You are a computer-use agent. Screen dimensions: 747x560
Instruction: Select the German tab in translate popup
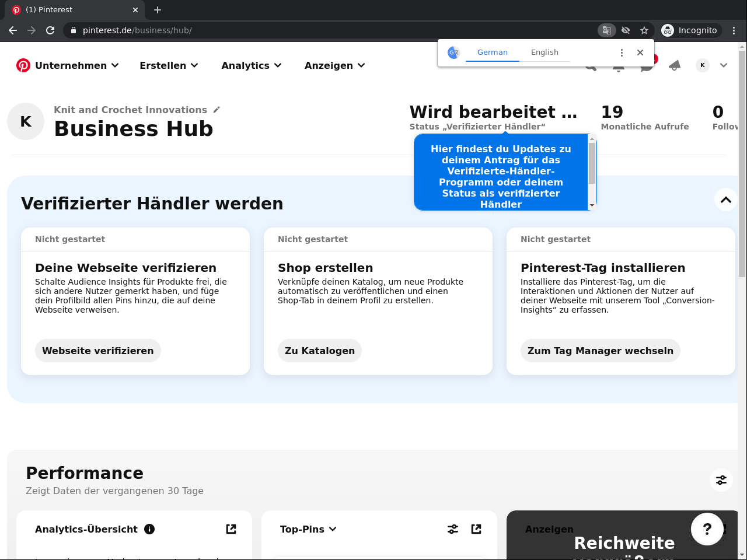[x=493, y=52]
